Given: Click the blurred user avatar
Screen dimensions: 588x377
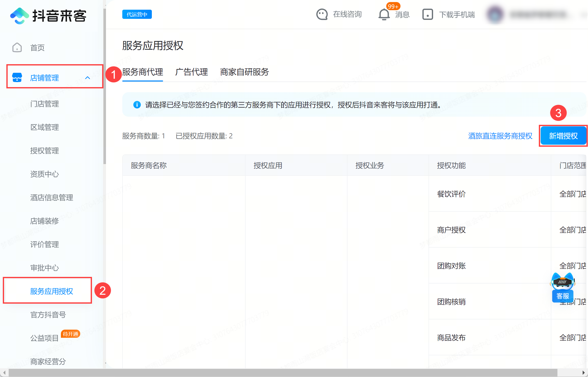Looking at the screenshot, I should [x=495, y=15].
